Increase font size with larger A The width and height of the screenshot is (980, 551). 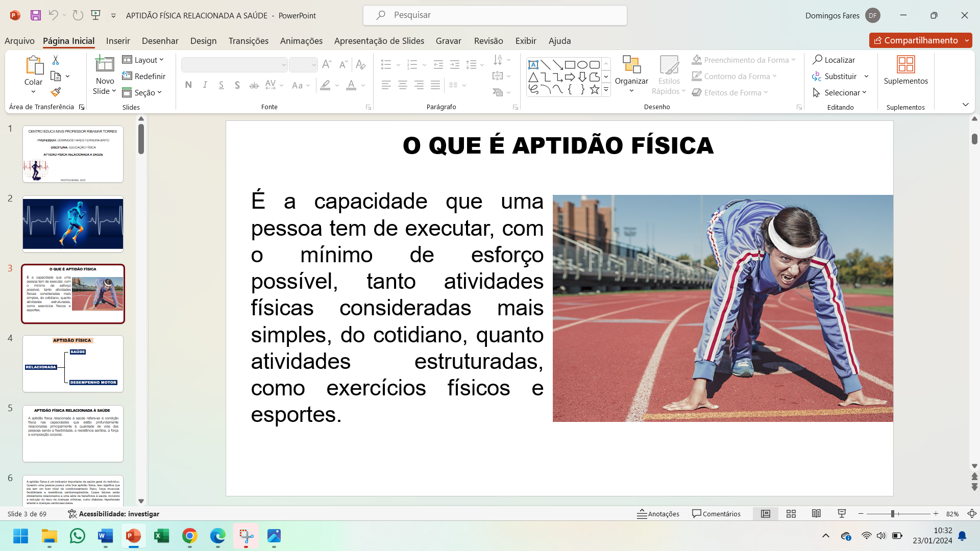327,64
